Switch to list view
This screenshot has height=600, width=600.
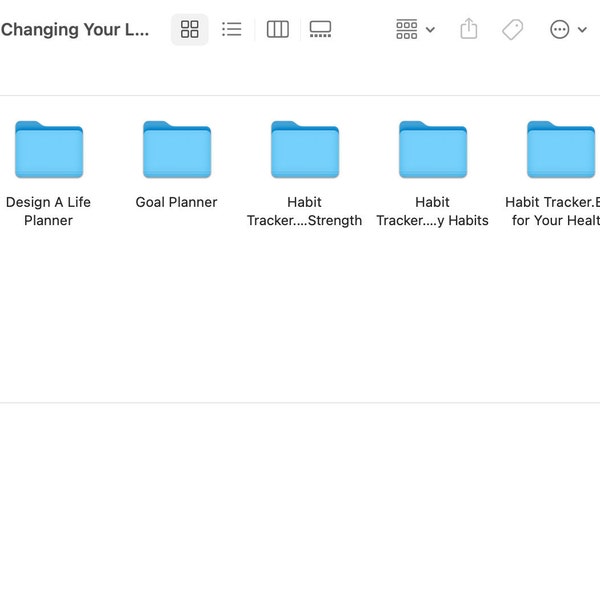(x=232, y=29)
